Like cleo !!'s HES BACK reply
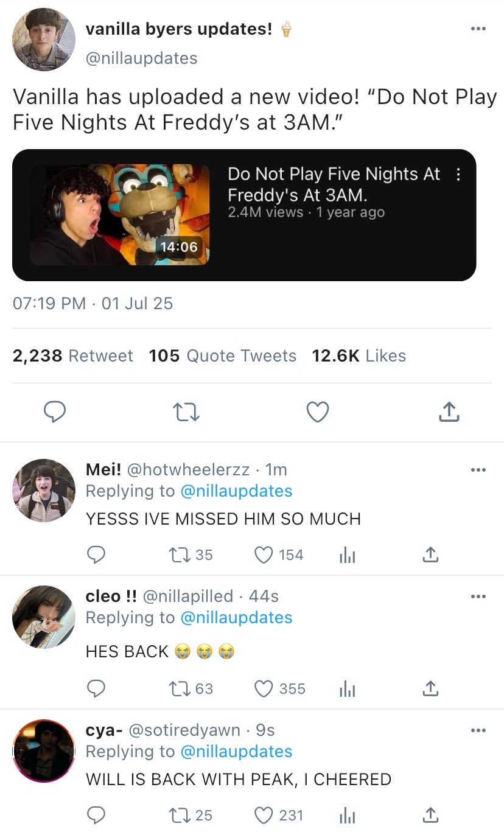Screen dimensions: 504x832 pyautogui.click(x=279, y=689)
